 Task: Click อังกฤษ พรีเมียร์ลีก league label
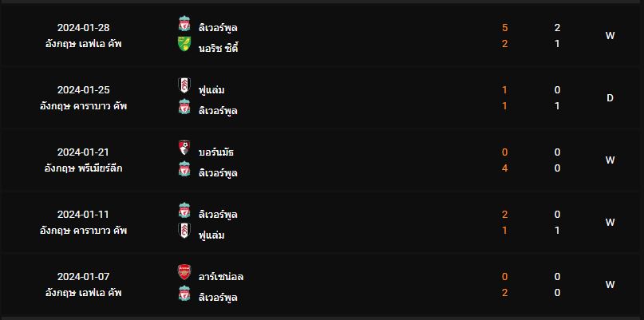(x=84, y=168)
